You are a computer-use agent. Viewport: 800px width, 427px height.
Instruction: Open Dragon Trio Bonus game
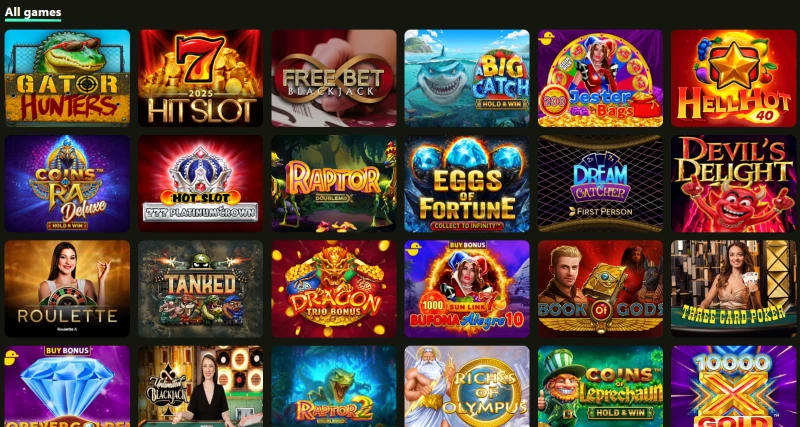coord(334,289)
